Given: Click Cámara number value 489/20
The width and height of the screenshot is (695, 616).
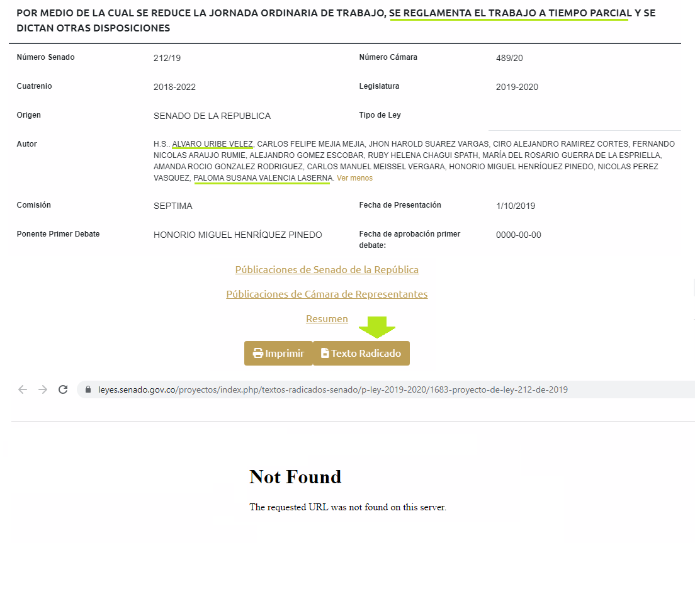Looking at the screenshot, I should point(509,58).
